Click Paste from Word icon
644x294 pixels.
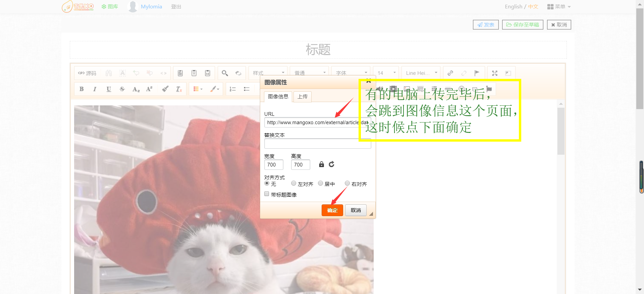click(208, 73)
